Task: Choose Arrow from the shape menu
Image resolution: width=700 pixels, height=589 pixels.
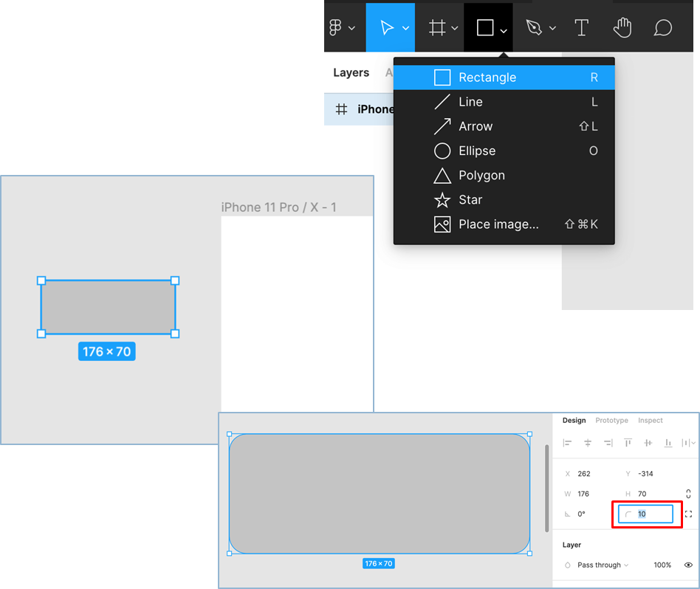Action: click(x=504, y=126)
